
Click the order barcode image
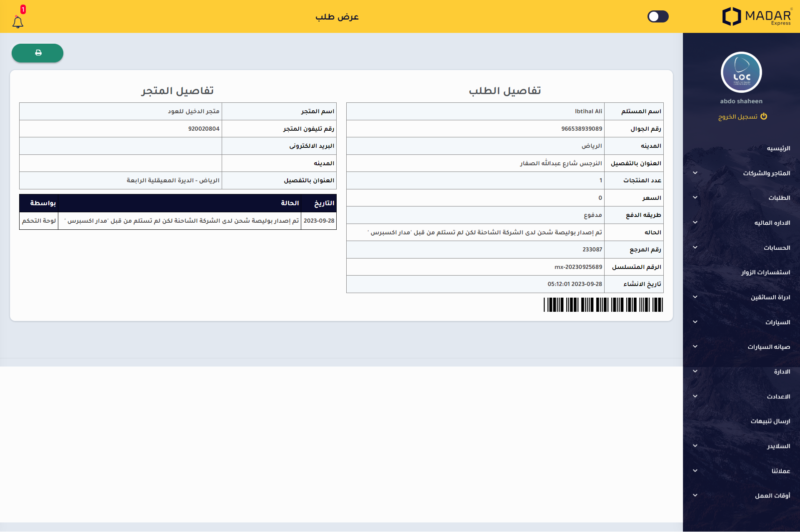click(603, 305)
